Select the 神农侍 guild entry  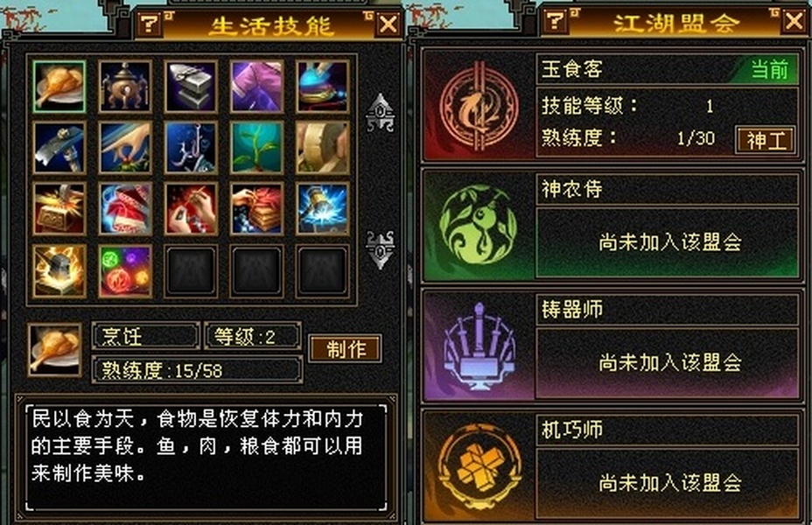pos(612,225)
